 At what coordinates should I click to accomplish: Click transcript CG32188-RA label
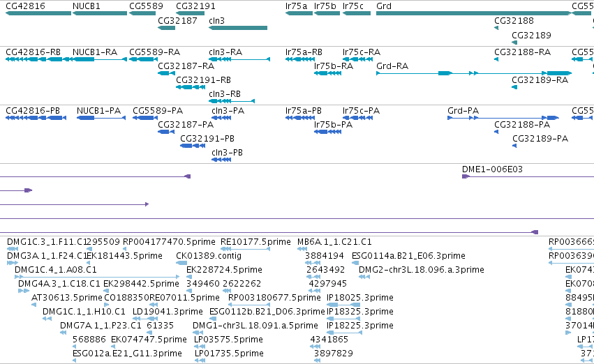click(x=522, y=52)
